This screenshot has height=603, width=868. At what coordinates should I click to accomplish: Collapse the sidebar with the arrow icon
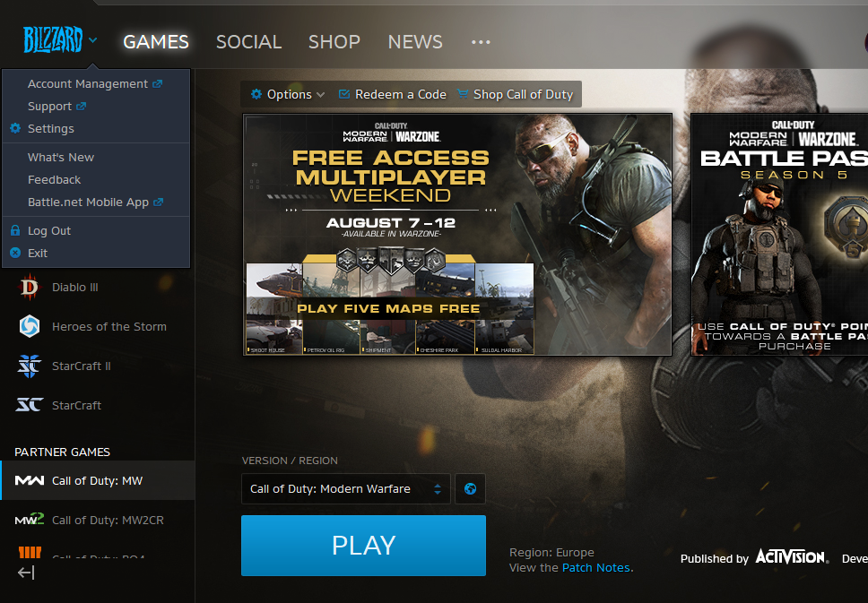tap(26, 573)
